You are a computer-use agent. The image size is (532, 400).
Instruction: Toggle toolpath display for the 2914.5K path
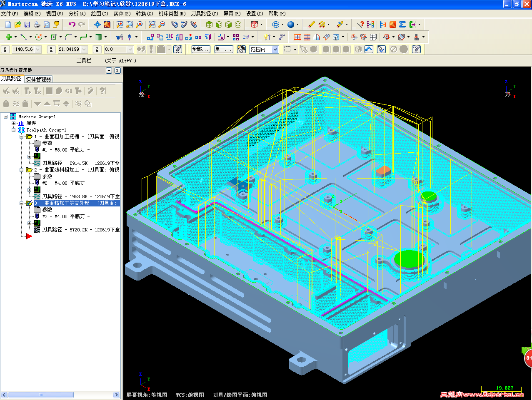pos(37,163)
